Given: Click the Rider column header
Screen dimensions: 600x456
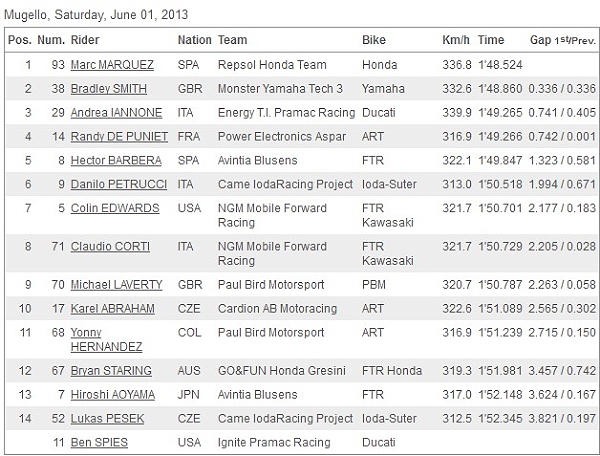Looking at the screenshot, I should coord(85,40).
